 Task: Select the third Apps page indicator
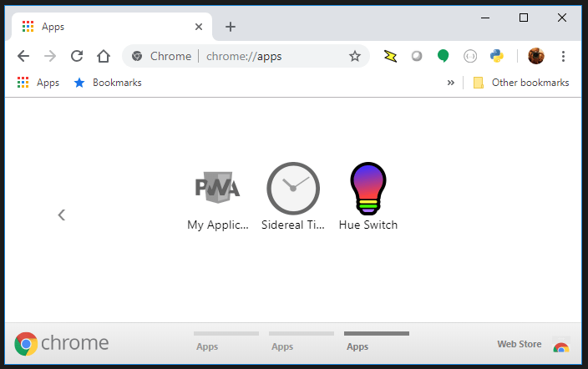[377, 341]
